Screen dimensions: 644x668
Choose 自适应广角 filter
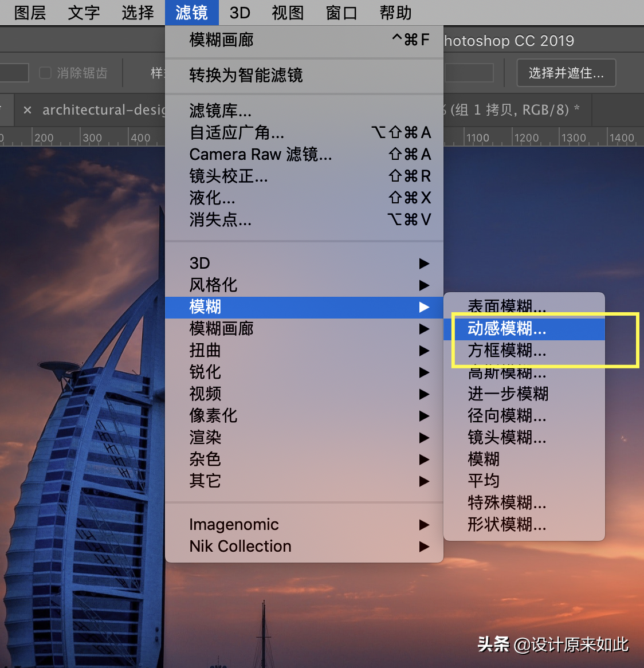click(x=304, y=132)
